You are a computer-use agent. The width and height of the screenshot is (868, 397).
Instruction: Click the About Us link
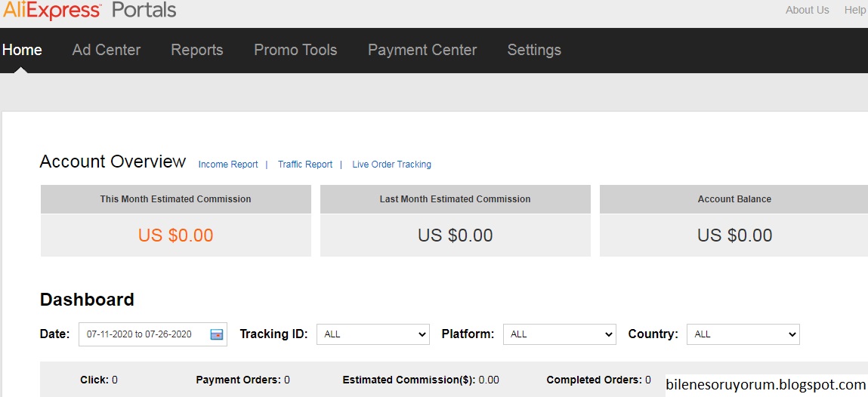pyautogui.click(x=807, y=10)
